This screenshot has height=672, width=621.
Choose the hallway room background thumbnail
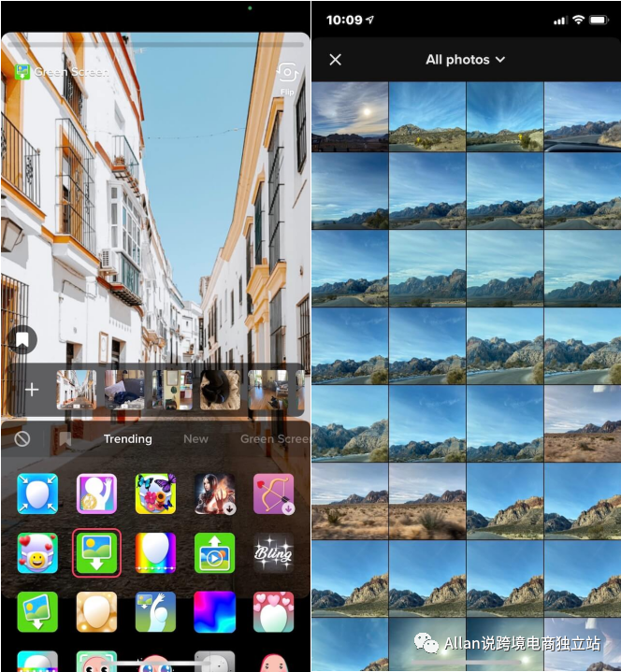[x=172, y=390]
